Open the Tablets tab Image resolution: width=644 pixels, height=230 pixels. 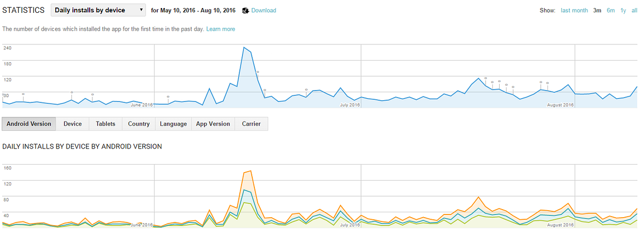pyautogui.click(x=106, y=124)
